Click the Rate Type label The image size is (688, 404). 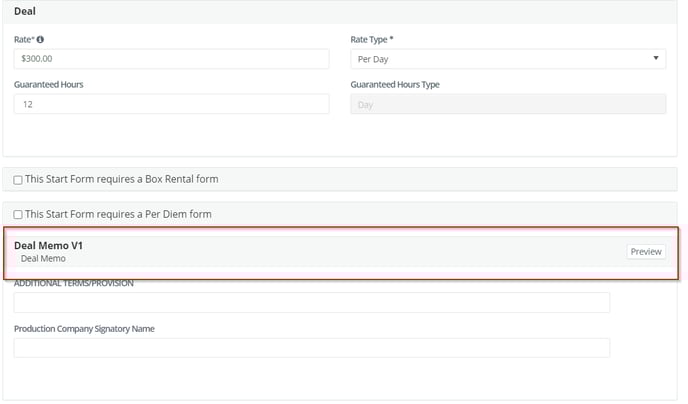coord(372,39)
